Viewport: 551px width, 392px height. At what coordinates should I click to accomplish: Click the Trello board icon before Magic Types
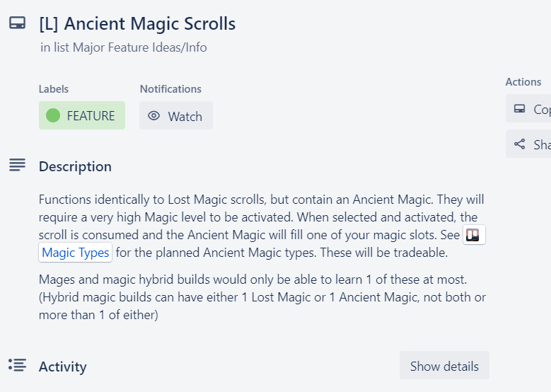pos(472,235)
